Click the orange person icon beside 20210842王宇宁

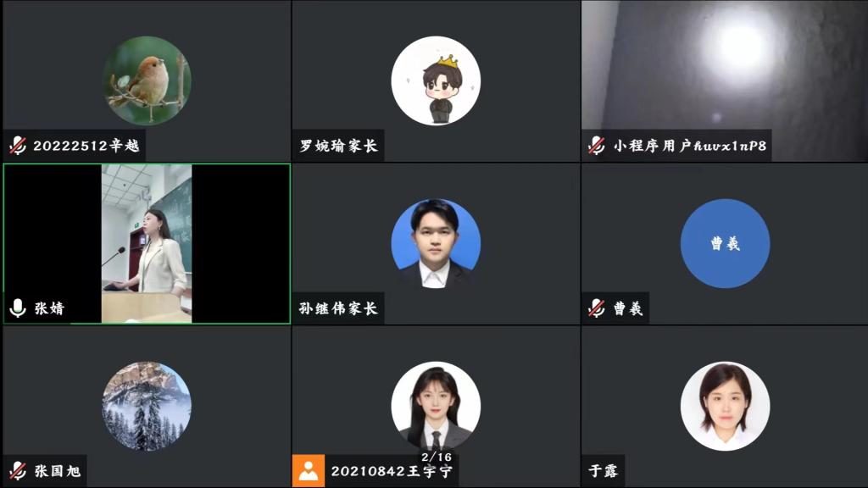tap(309, 471)
